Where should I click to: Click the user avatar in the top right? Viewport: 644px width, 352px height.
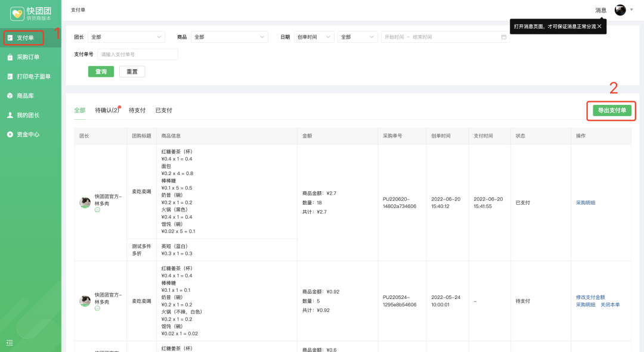[x=620, y=10]
